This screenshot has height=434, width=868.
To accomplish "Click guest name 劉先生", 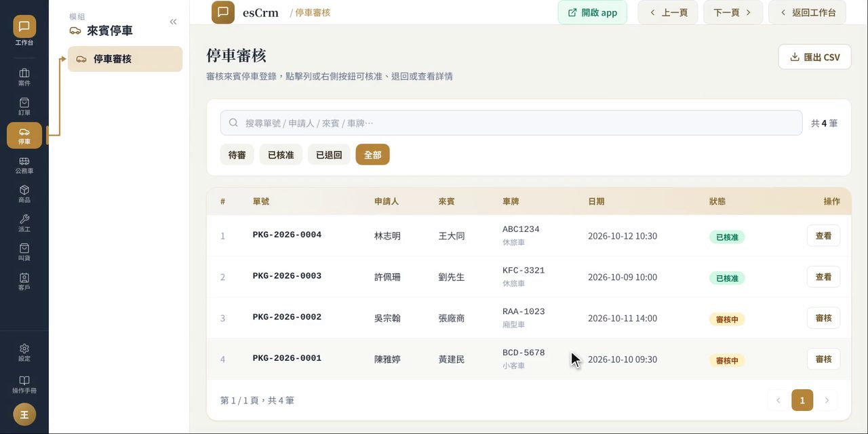I will pyautogui.click(x=452, y=277).
